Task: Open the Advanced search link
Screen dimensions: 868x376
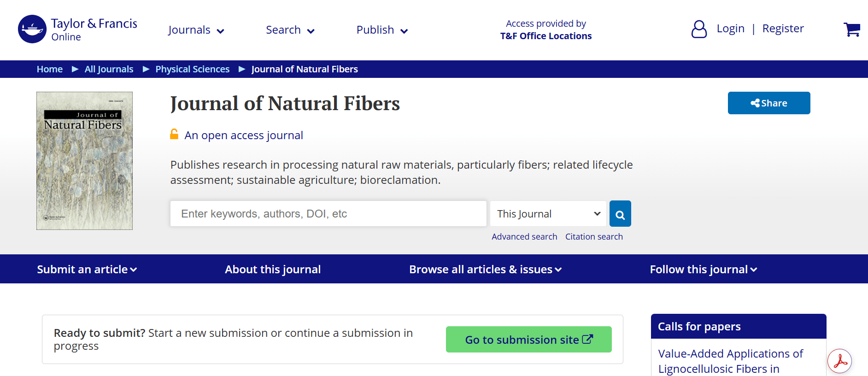Action: [524, 237]
